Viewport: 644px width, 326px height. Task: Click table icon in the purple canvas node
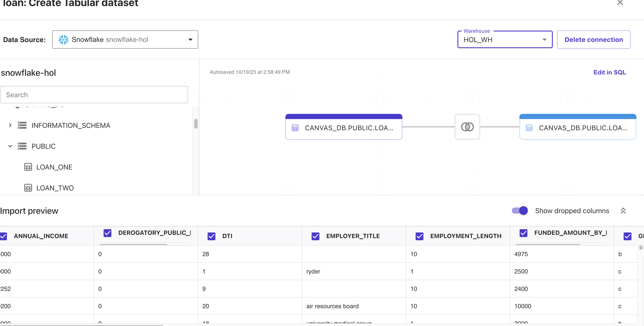click(295, 128)
